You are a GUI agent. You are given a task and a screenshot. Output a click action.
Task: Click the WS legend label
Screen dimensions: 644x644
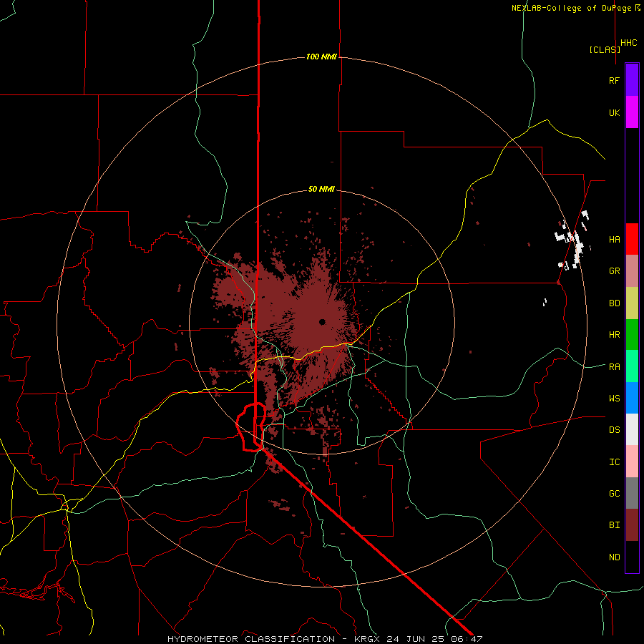[x=614, y=399]
